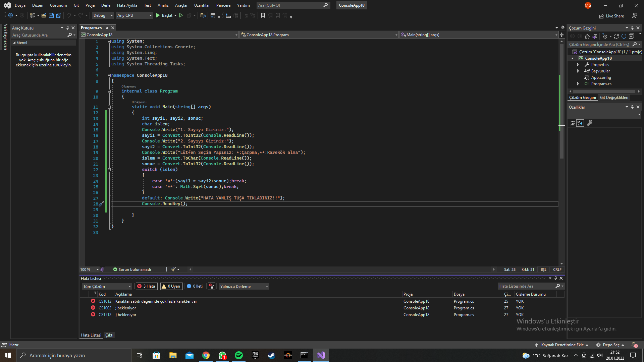
Task: Click Depo Seç in status bar
Action: pyautogui.click(x=610, y=345)
